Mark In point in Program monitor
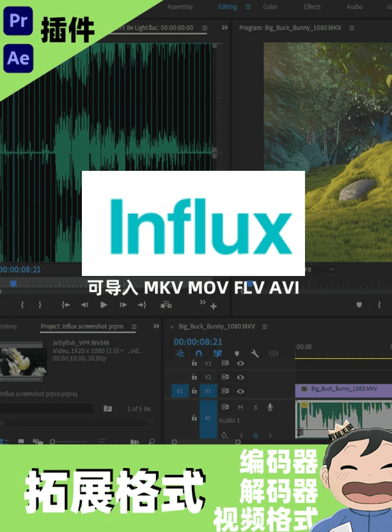Screen dimensions: 392x532 coord(379,305)
